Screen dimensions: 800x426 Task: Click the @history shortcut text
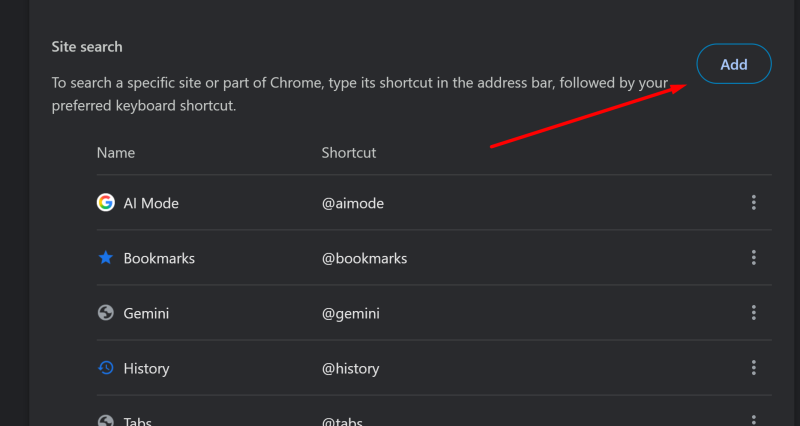351,368
